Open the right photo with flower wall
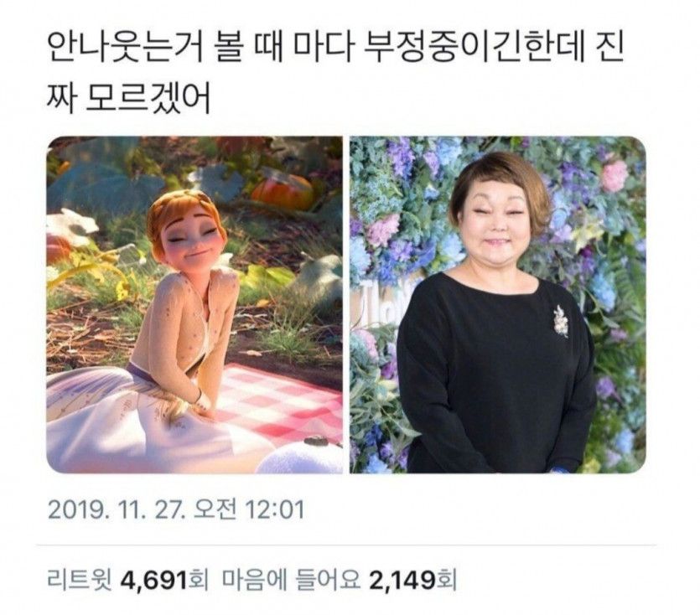Image resolution: width=700 pixels, height=615 pixels. [498, 305]
